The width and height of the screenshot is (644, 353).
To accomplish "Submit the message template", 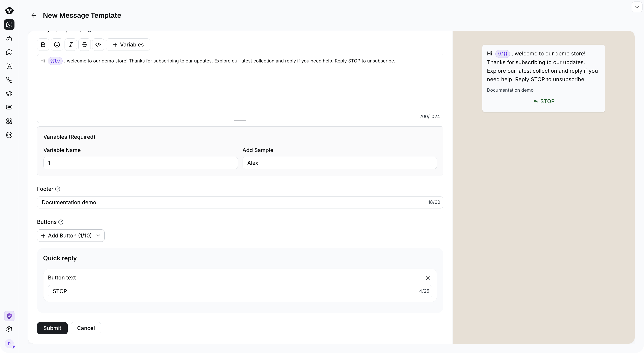I will point(52,328).
